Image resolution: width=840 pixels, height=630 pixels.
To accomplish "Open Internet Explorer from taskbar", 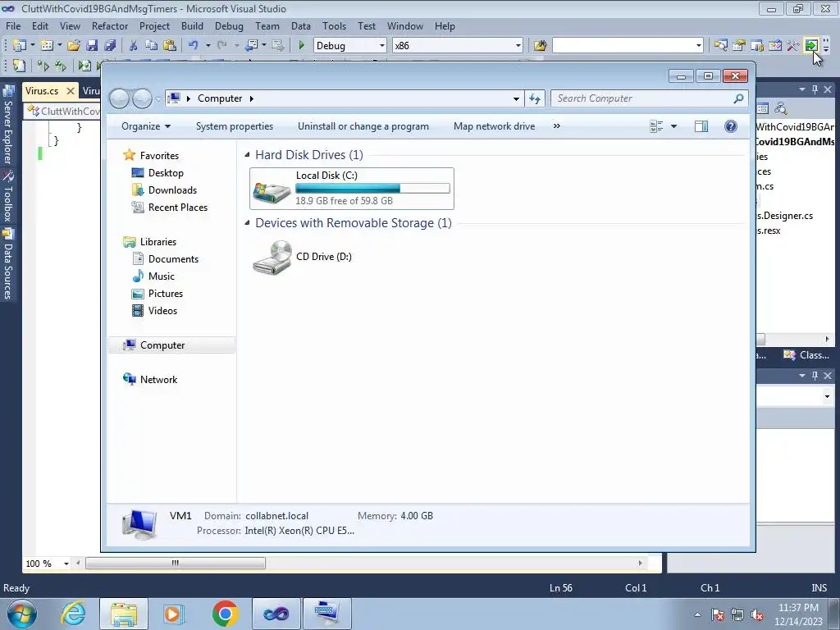I will pos(73,614).
